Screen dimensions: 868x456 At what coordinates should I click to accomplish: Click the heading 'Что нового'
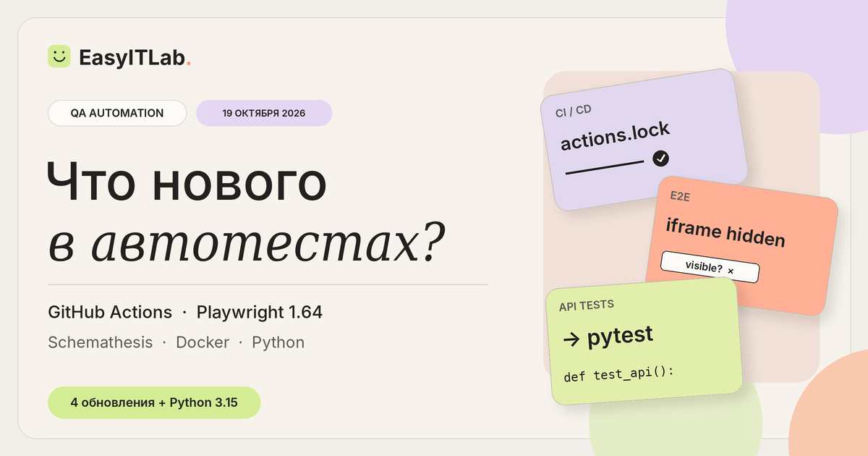coord(187,181)
